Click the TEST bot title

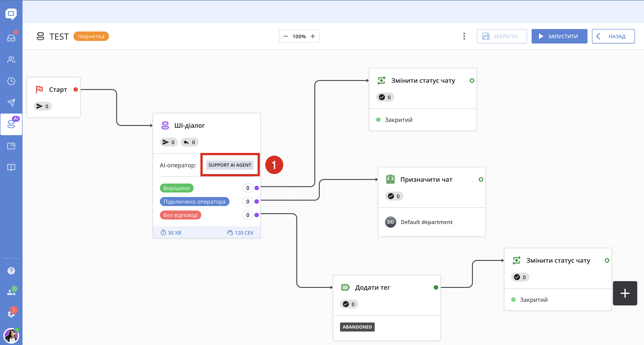[x=59, y=36]
